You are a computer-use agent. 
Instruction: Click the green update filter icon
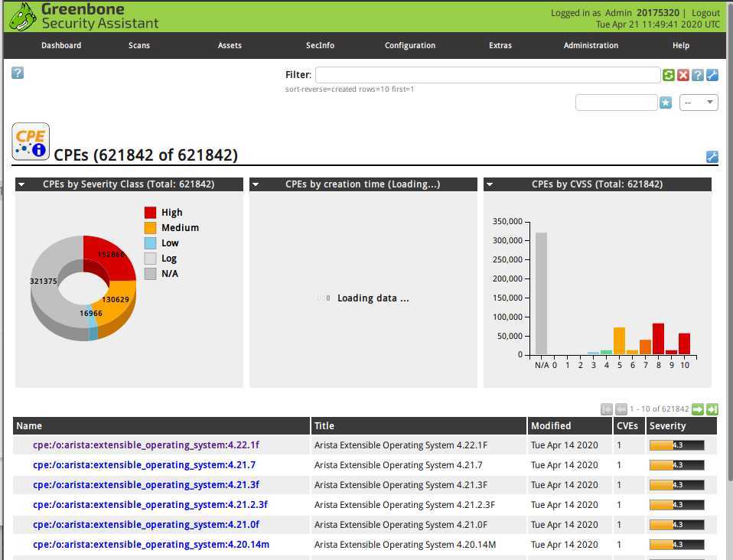pos(669,75)
